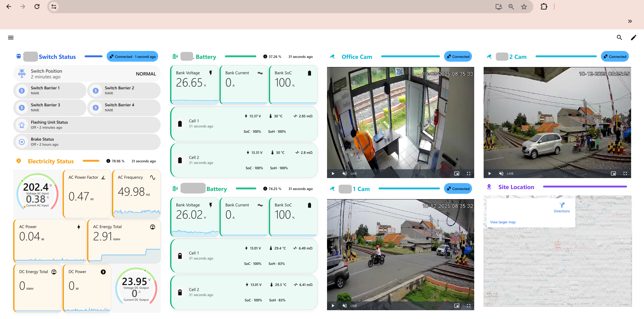Viewport: 644px width, 319px height.
Task: Click the dashboard search icon
Action: pos(619,38)
